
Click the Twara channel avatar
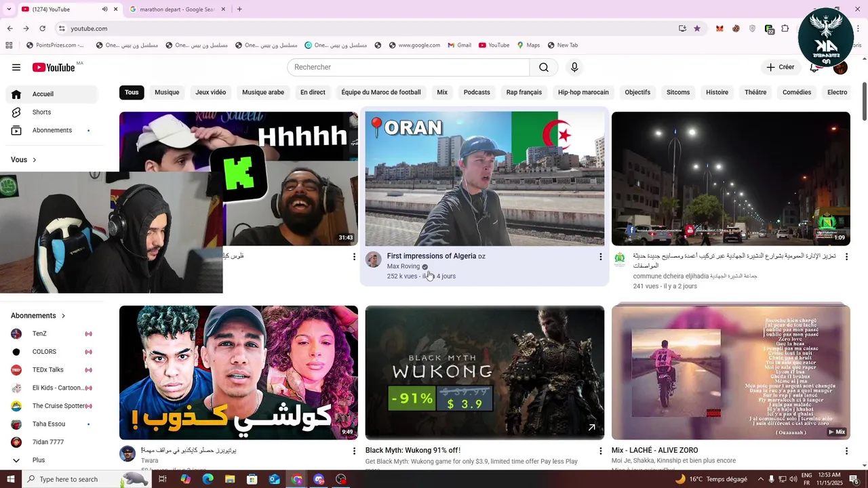coord(127,453)
